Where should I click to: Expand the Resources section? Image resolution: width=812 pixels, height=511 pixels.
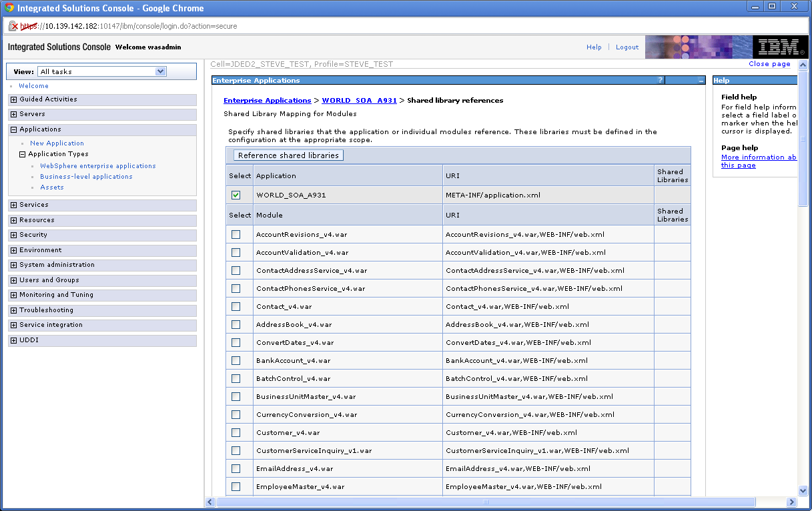[x=13, y=220]
